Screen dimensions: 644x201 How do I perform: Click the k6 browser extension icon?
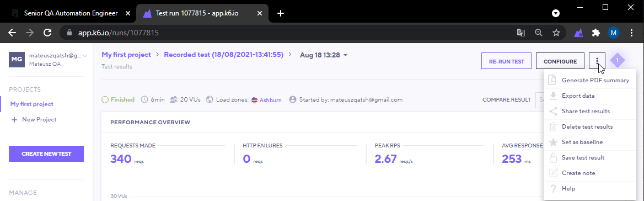579,33
